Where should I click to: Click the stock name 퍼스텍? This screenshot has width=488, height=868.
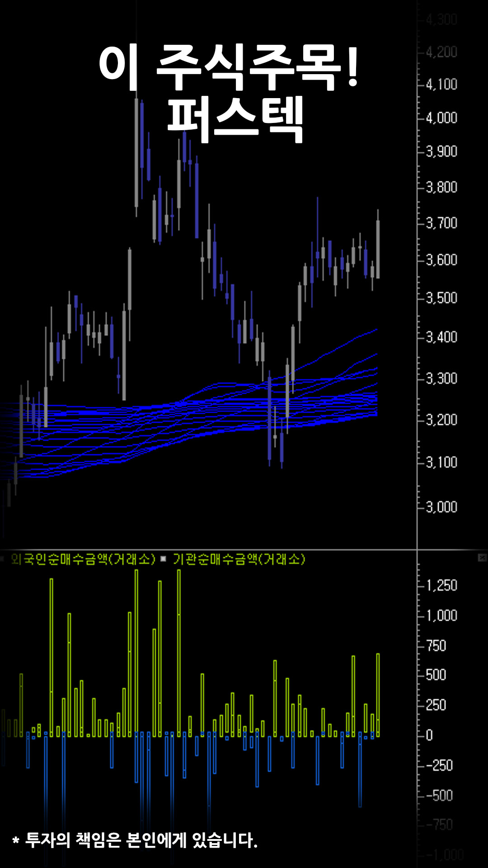tap(235, 120)
